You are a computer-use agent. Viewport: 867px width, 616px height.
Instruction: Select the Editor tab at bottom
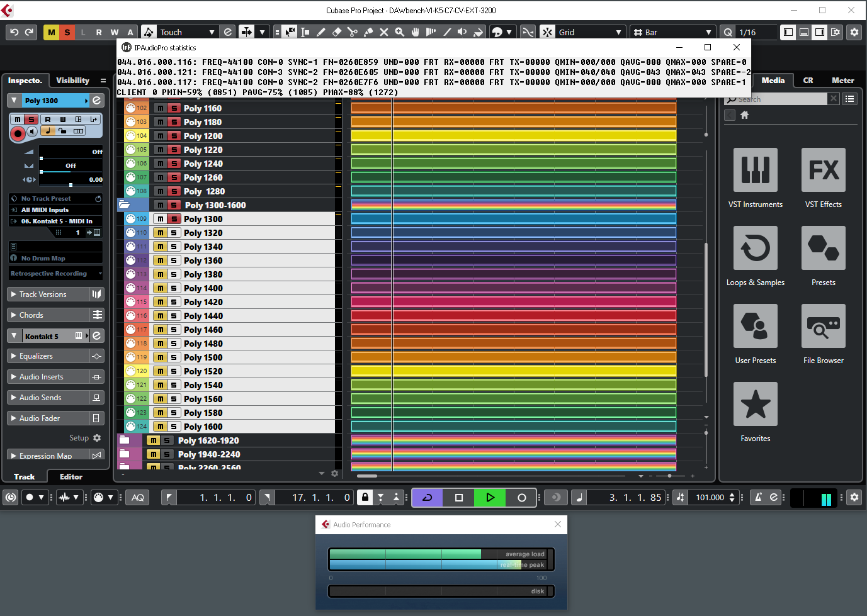click(71, 477)
